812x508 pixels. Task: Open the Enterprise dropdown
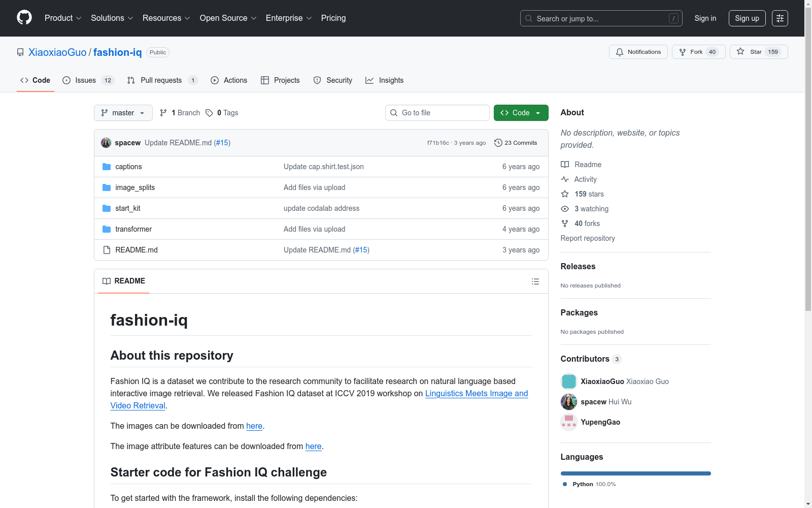(x=289, y=18)
